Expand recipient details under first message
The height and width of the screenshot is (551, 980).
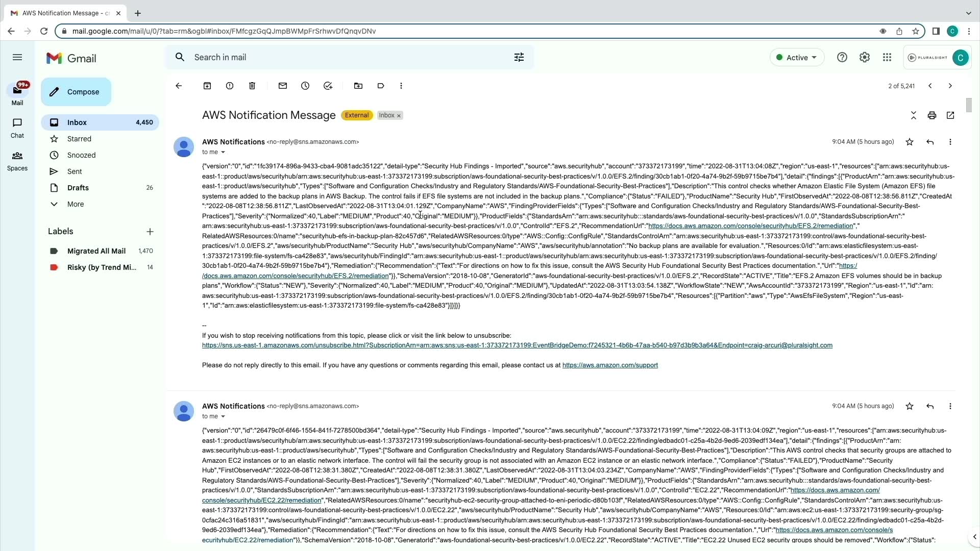[x=223, y=152]
